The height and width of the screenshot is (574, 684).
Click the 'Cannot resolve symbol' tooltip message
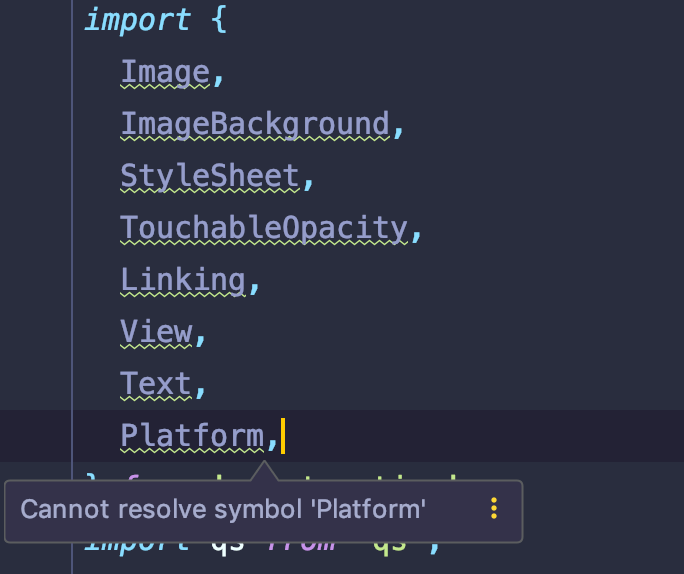click(223, 509)
